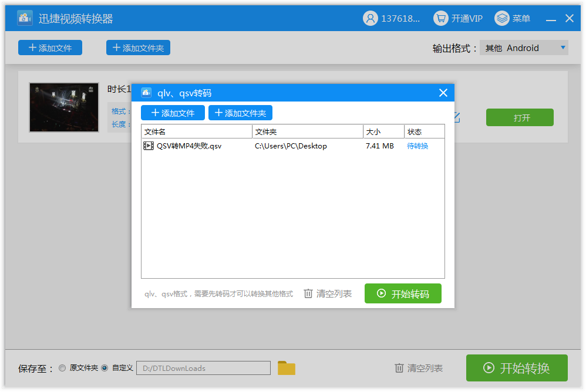This screenshot has width=586, height=392.
Task: Expand the 输出格式 dropdown showing Android
Action: pyautogui.click(x=524, y=48)
